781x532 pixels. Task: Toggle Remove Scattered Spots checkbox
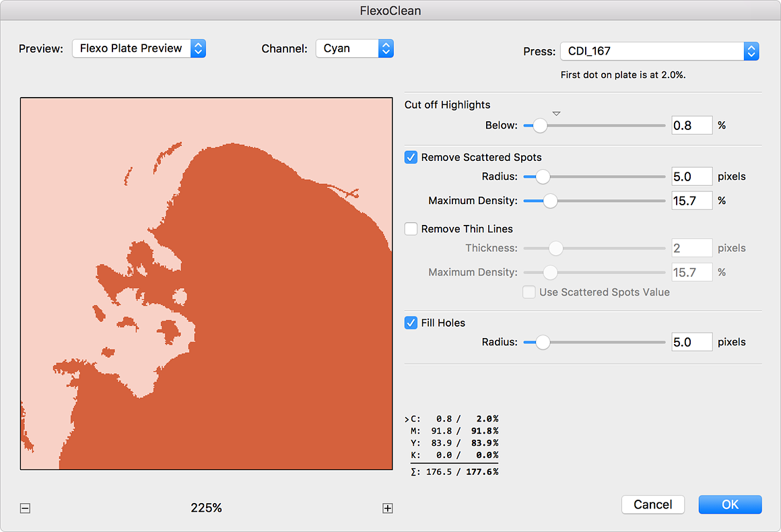[411, 157]
